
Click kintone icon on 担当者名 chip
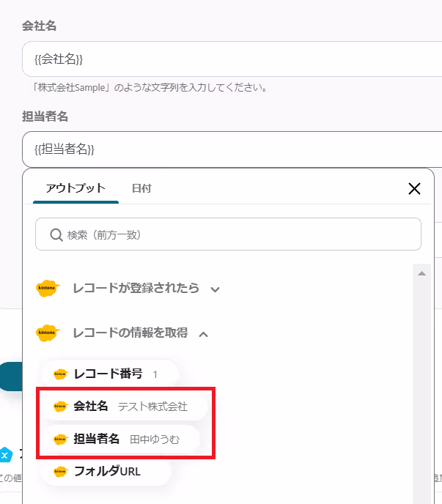point(60,439)
